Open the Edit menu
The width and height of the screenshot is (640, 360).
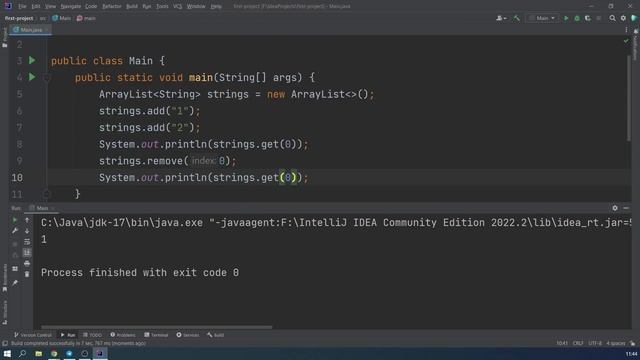pos(36,6)
